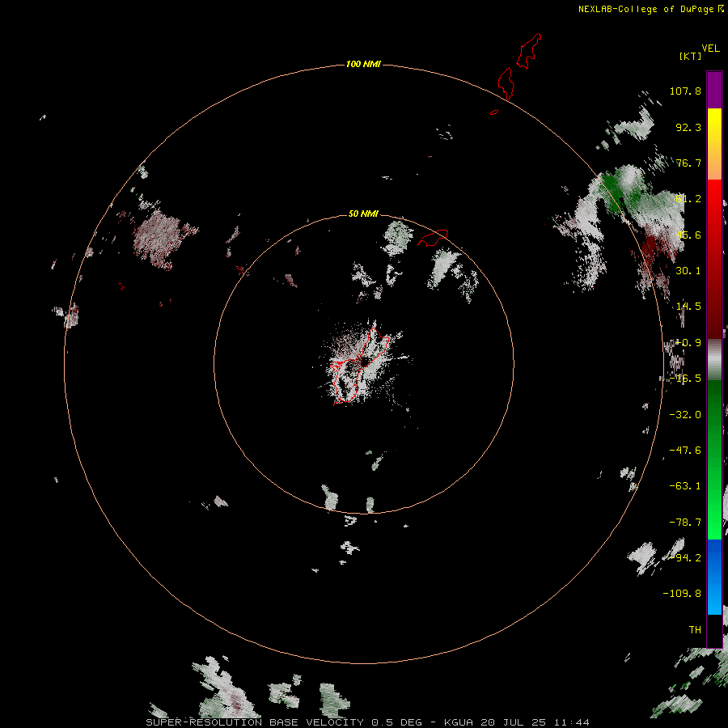Click the -63.1 velocity legend value
The width and height of the screenshot is (728, 728).
pyautogui.click(x=685, y=486)
